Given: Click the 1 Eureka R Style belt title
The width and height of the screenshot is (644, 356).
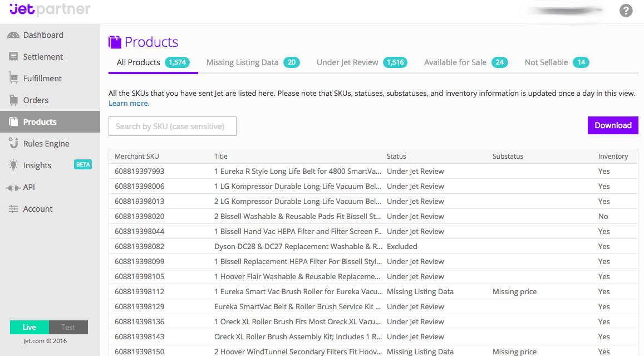Looking at the screenshot, I should click(x=298, y=171).
